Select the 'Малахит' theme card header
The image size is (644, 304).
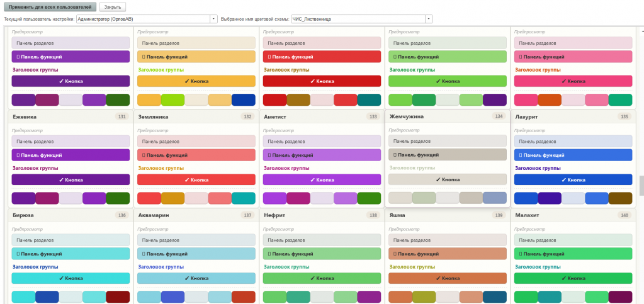coord(573,215)
